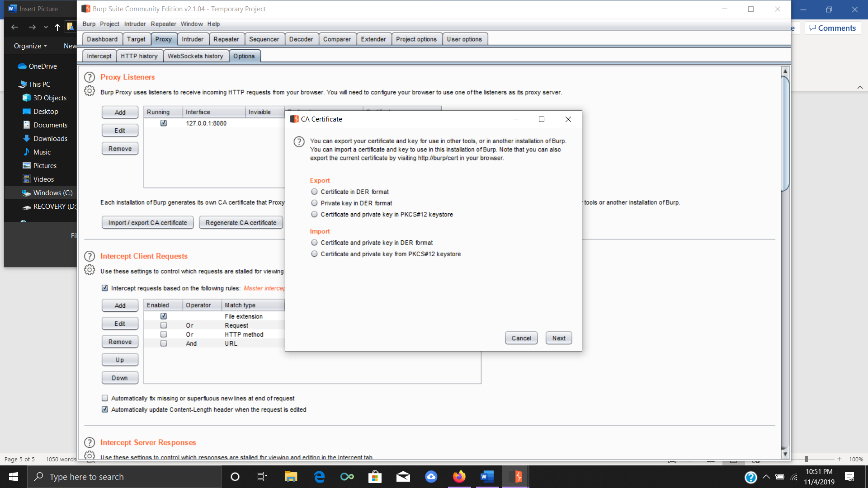
Task: Open Microsoft Store taskbar icon
Action: tap(375, 477)
